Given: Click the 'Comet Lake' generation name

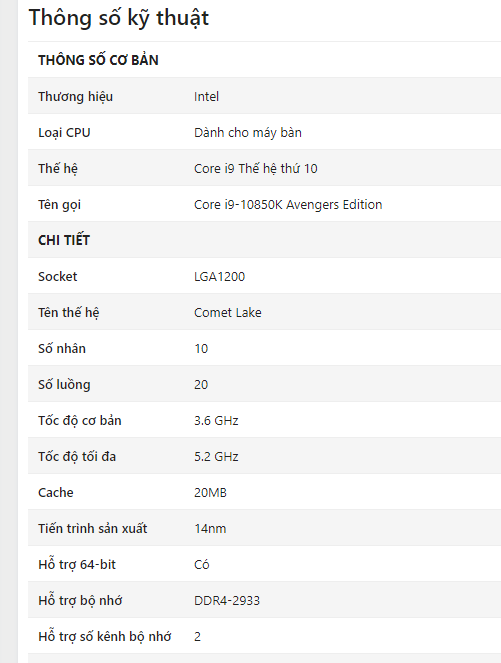Looking at the screenshot, I should click(x=227, y=312).
